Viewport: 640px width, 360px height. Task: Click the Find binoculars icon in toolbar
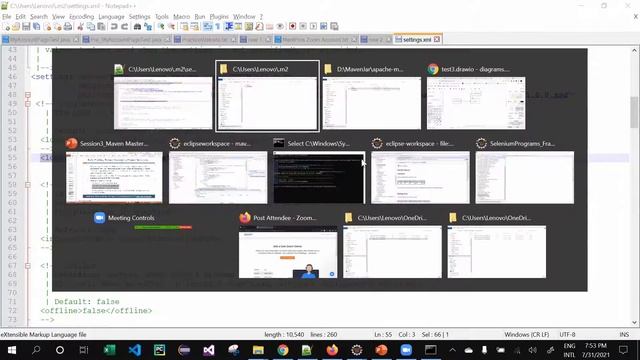[x=138, y=27]
